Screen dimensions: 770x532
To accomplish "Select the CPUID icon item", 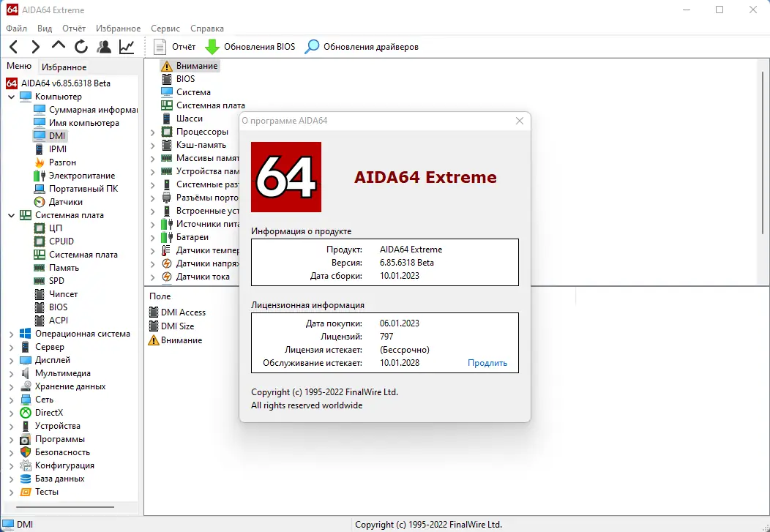I will coord(40,241).
